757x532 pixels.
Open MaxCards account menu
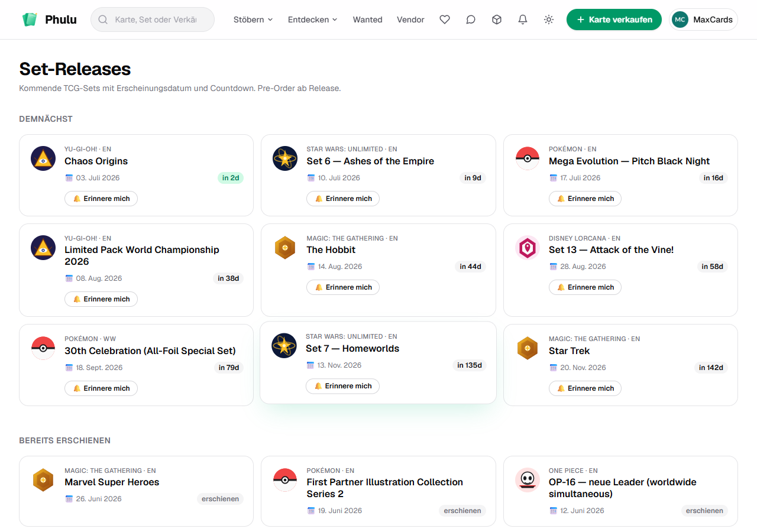tap(703, 20)
